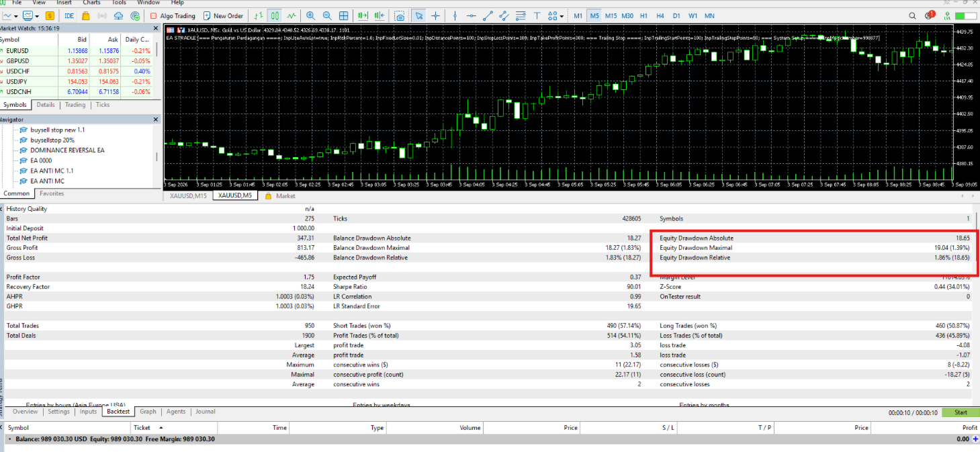Switch to the Graph tab
This screenshot has width=980, height=452.
coord(148,412)
